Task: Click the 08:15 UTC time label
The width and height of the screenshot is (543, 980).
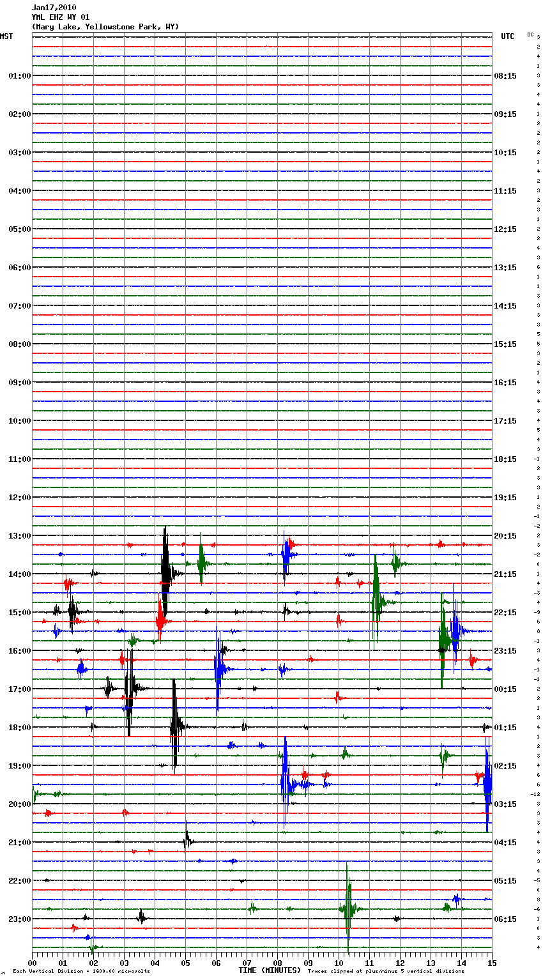Action: pos(505,76)
